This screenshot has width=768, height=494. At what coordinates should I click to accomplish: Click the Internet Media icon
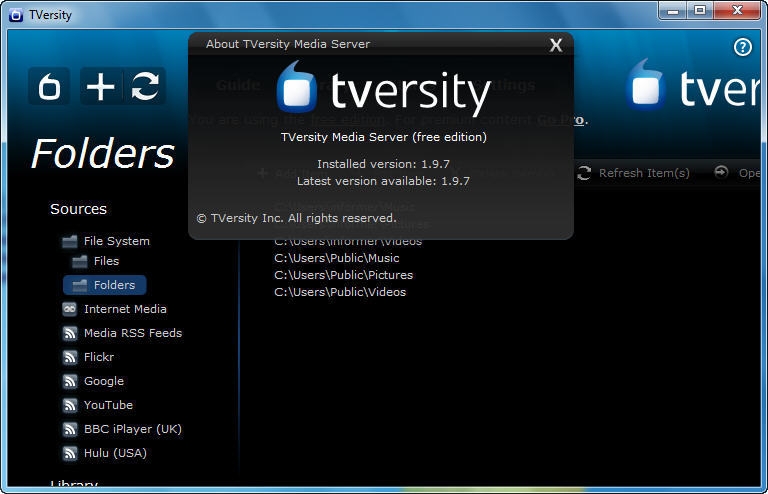point(70,309)
